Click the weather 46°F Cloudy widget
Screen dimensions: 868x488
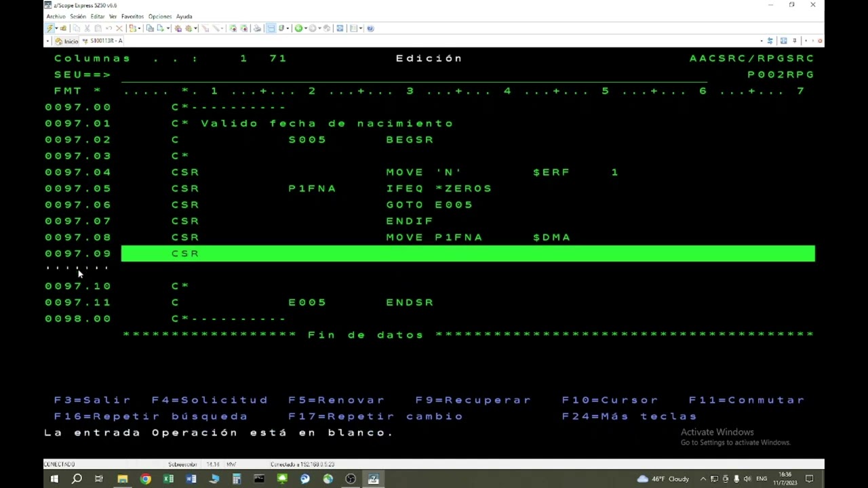coord(663,479)
